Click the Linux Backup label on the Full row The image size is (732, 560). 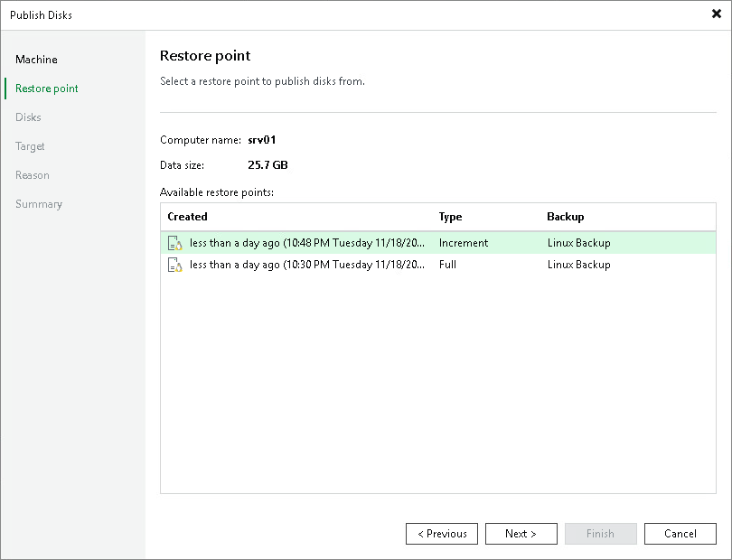[x=578, y=264]
